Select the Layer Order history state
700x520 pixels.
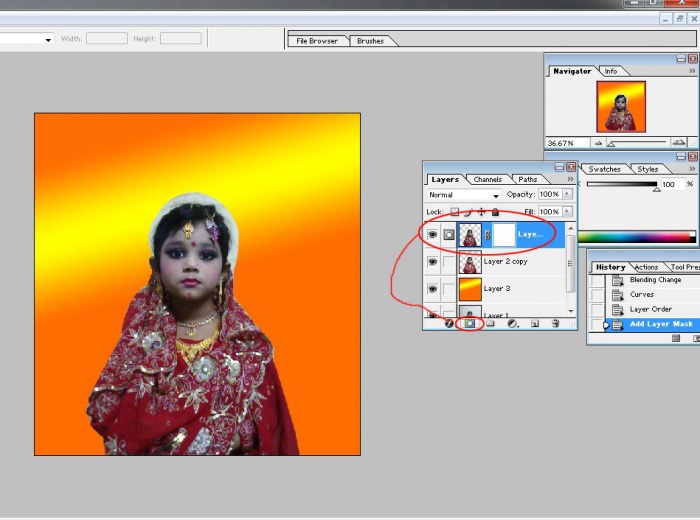coord(651,309)
